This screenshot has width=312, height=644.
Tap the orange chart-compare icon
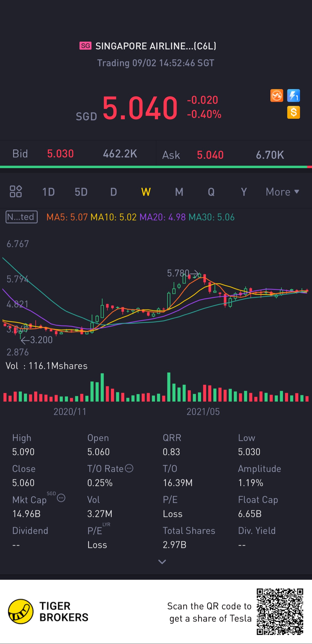[x=277, y=96]
